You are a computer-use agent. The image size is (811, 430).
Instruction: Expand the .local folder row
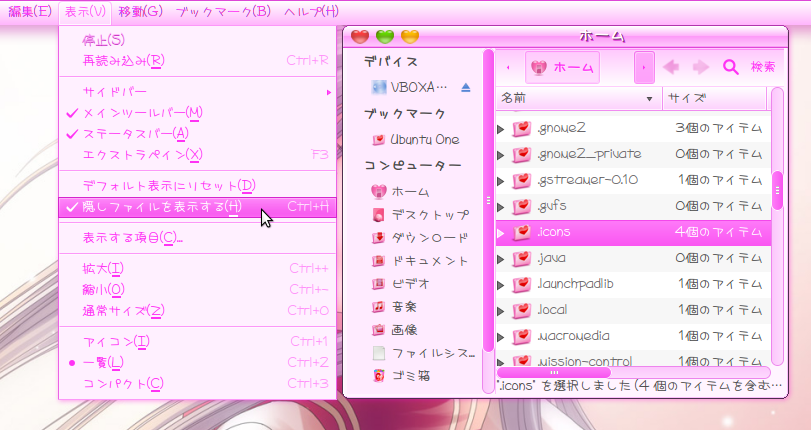[501, 312]
